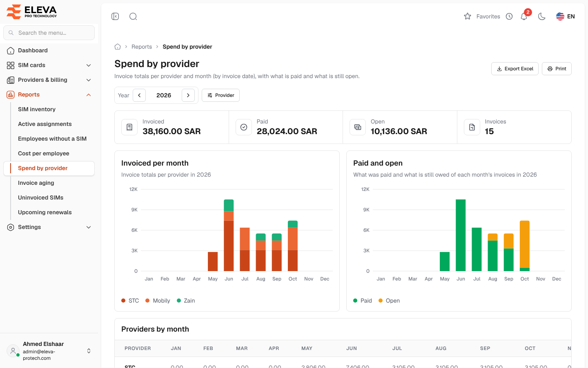Click the Open balance wallet icon
This screenshot has height=368, width=588.
pos(358,127)
